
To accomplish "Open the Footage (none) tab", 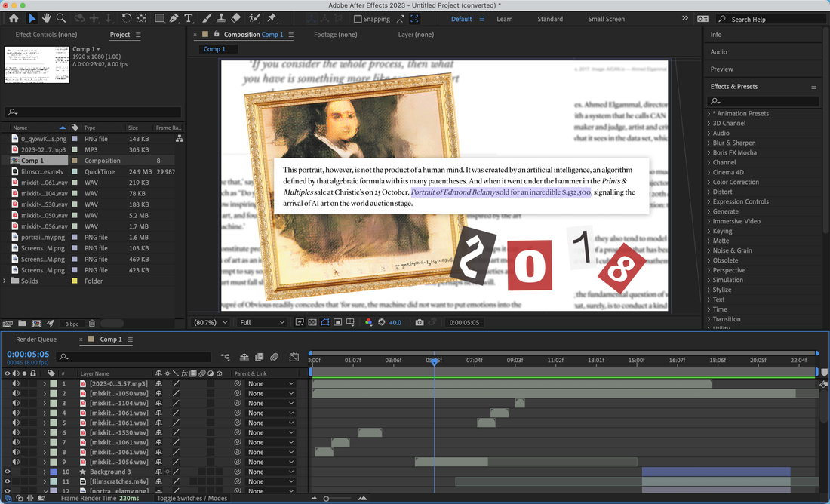I will tap(335, 35).
